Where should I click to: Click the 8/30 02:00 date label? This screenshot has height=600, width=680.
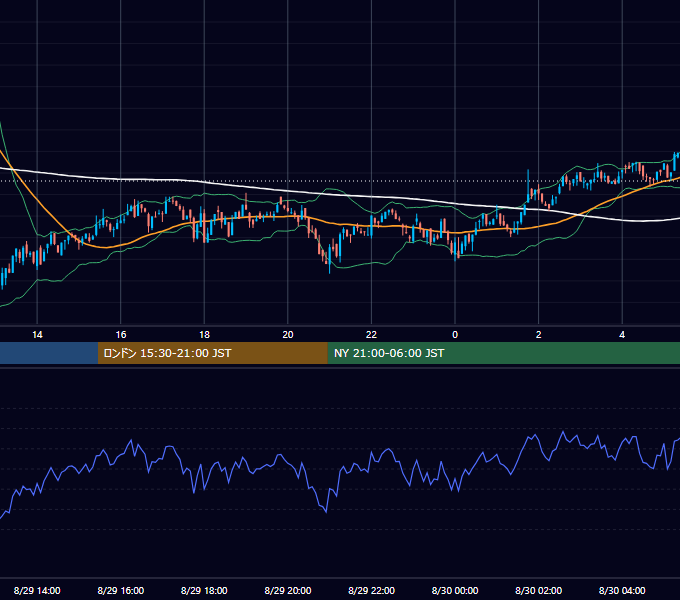click(539, 590)
